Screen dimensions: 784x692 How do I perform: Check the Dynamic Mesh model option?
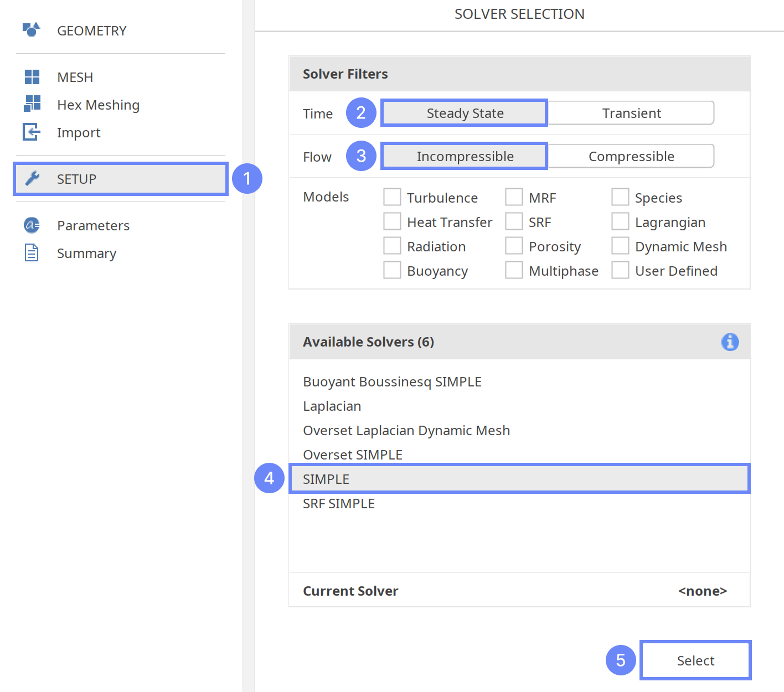[x=620, y=246]
